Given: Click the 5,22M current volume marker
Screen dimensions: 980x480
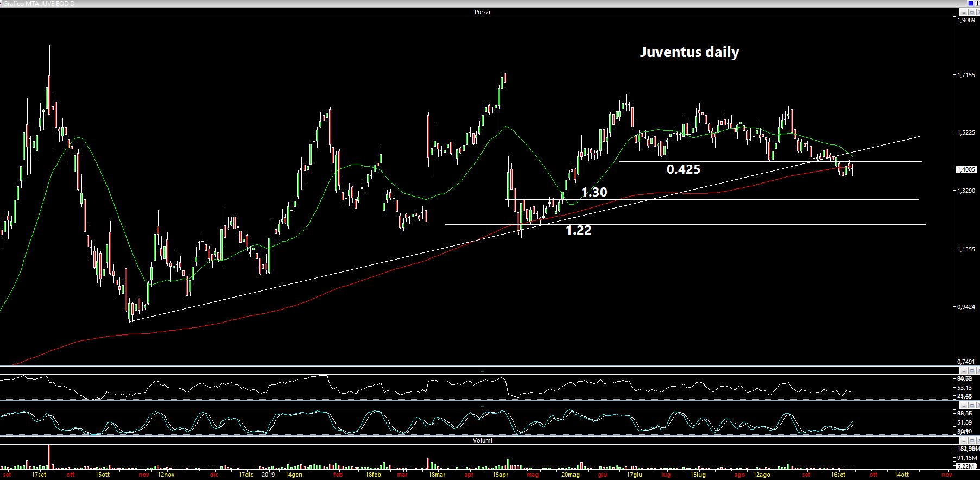Looking at the screenshot, I should point(966,466).
